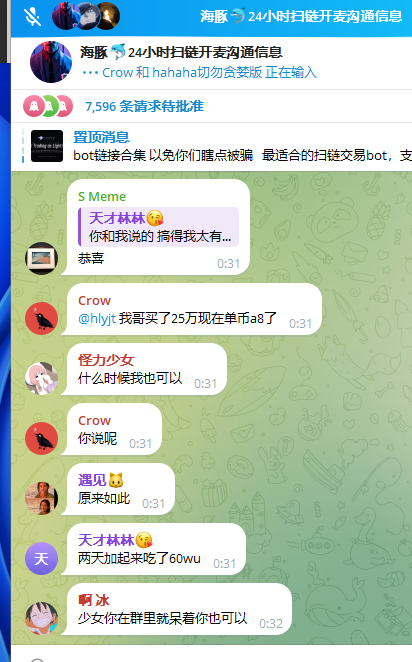
Task: Click the sender name 怪力少女
Action: 106,360
